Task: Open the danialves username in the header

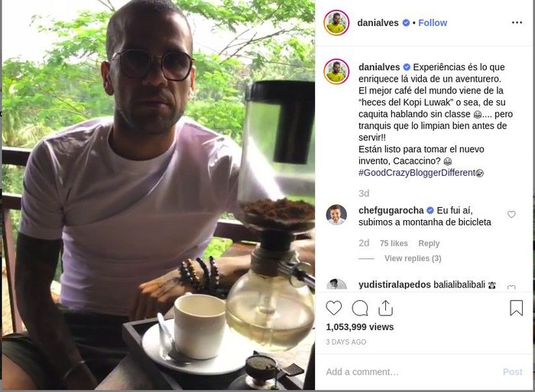Action: [x=378, y=23]
